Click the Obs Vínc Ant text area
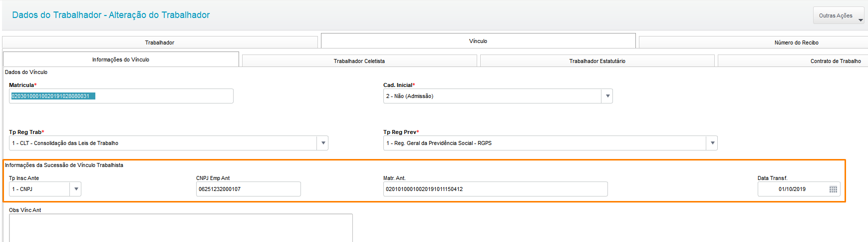Image resolution: width=868 pixels, height=242 pixels. tap(181, 228)
